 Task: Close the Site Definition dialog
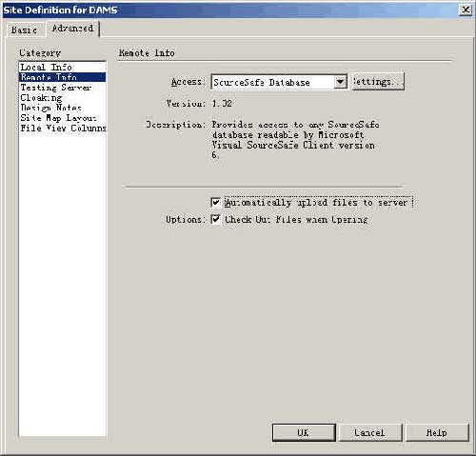(x=466, y=10)
